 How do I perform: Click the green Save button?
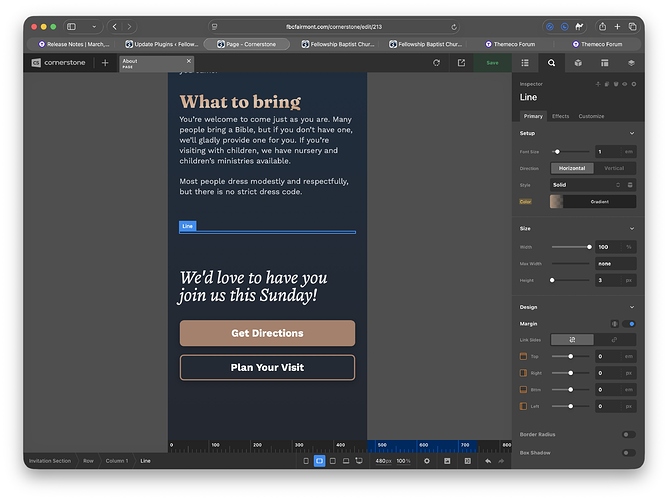(x=492, y=63)
